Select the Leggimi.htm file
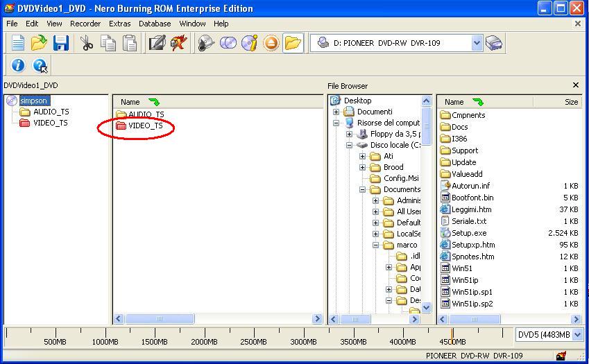 [471, 209]
